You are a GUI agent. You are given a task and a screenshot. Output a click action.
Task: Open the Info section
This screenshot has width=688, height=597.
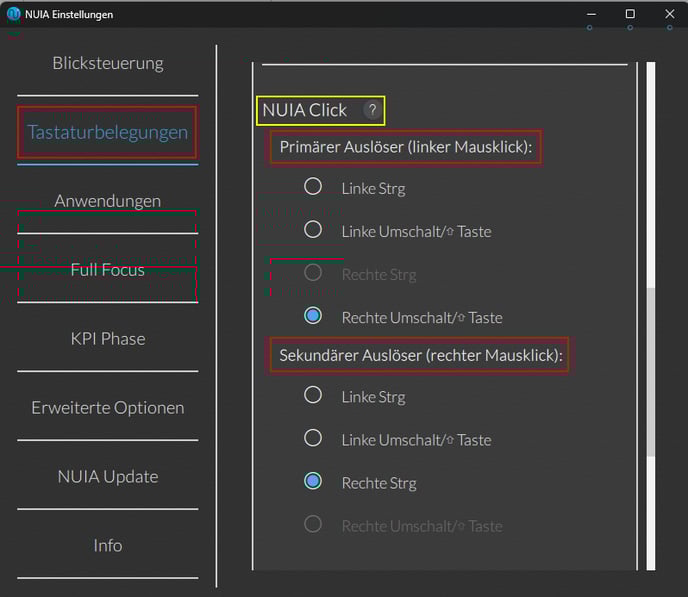coord(108,545)
